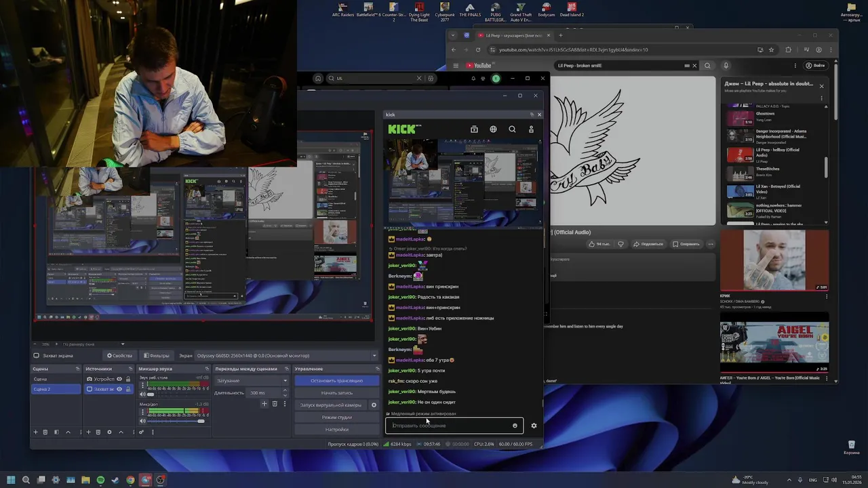Bookmark the page with Chrome's star icon
This screenshot has width=868, height=488.
coord(771,49)
